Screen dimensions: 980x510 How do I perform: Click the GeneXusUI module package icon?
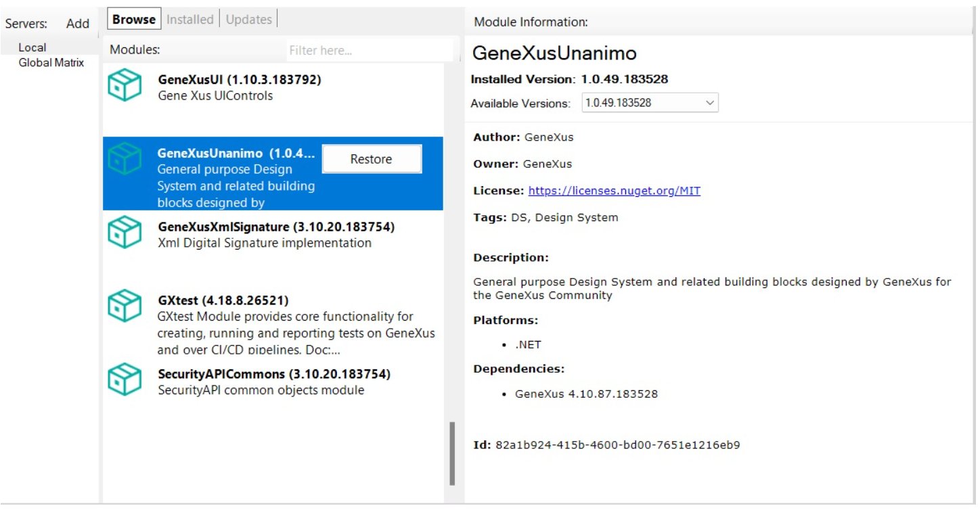point(125,87)
